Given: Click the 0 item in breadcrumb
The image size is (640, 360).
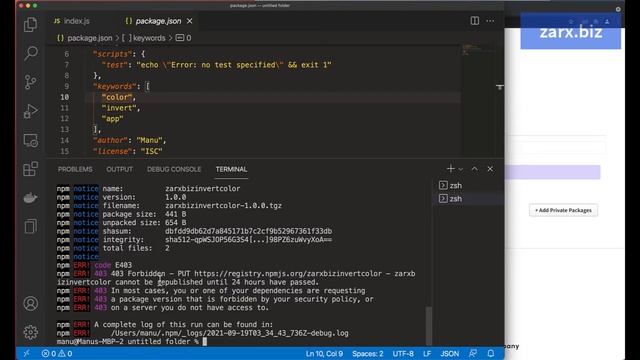Looking at the screenshot, I should coord(183,38).
